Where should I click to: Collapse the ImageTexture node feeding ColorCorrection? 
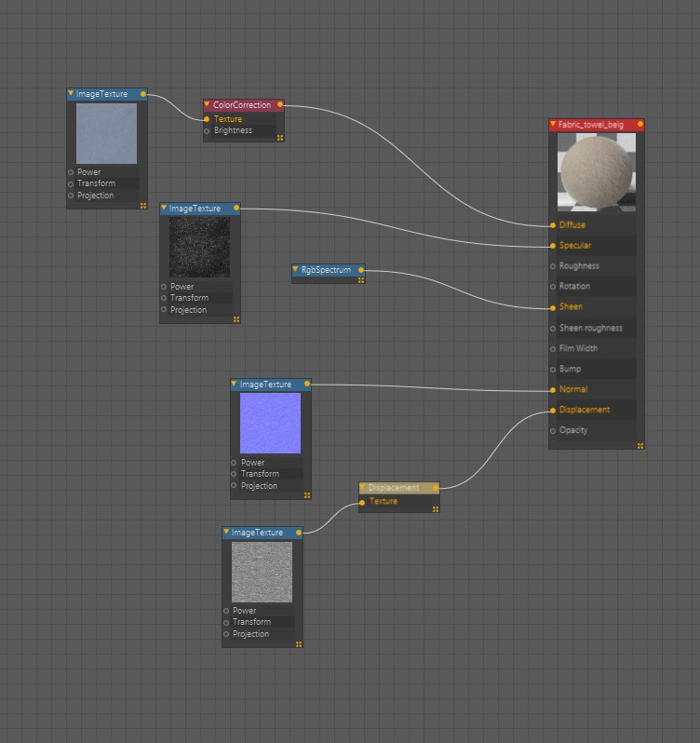pyautogui.click(x=71, y=93)
